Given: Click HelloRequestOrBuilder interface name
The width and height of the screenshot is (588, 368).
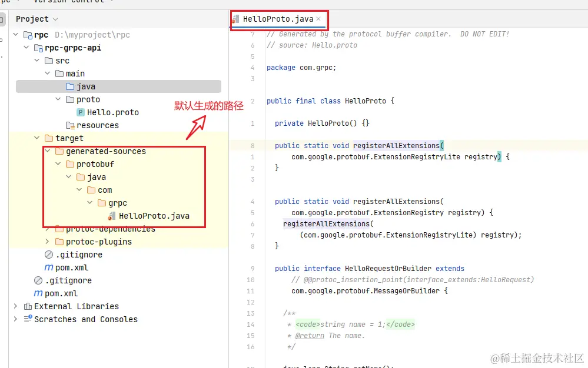Looking at the screenshot, I should pyautogui.click(x=388, y=269).
